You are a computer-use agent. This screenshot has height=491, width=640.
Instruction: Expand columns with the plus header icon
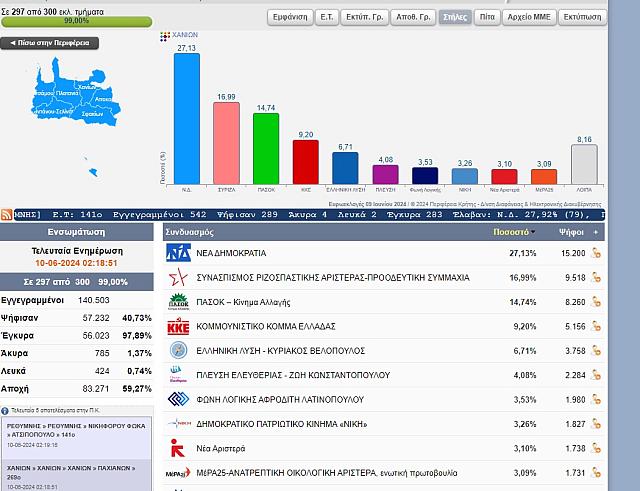pyautogui.click(x=596, y=231)
